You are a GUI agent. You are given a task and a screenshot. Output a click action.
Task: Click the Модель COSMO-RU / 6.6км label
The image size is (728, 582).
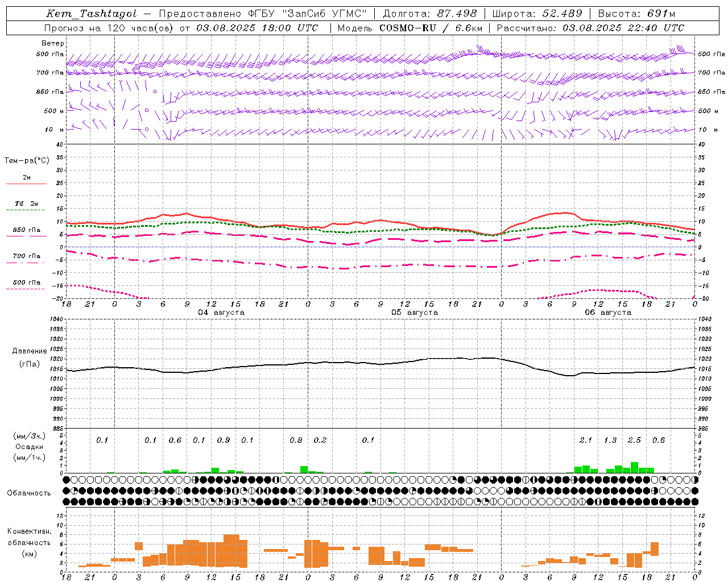tap(410, 28)
